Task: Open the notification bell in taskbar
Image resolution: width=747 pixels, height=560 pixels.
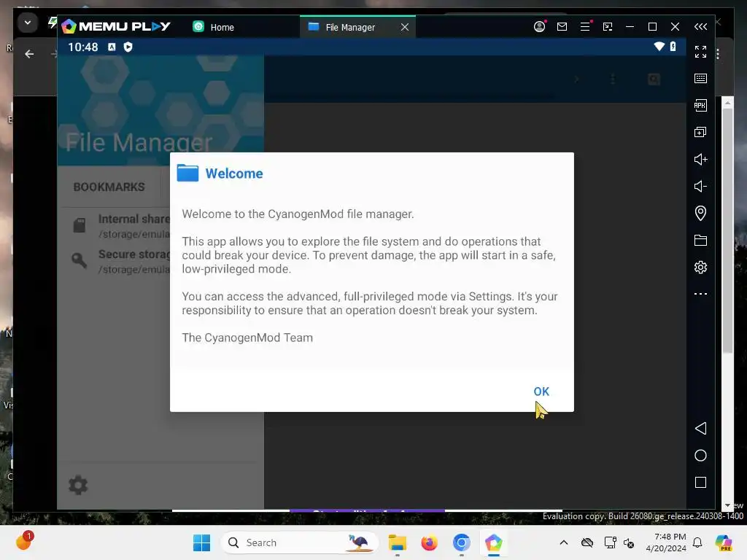Action: click(697, 542)
